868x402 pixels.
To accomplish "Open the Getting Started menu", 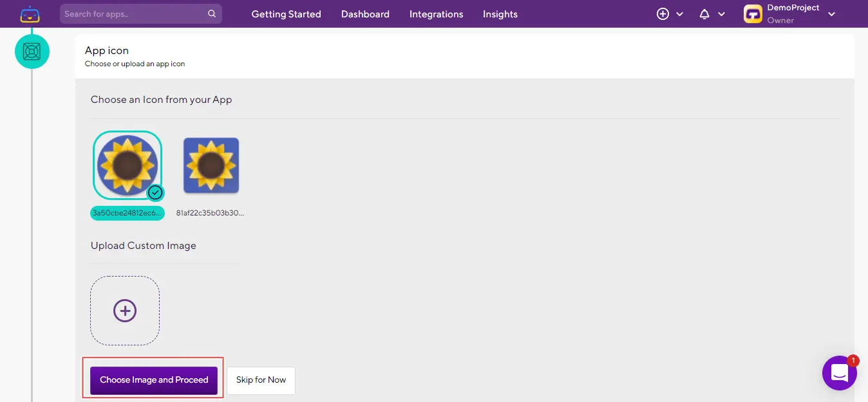I will click(x=286, y=14).
